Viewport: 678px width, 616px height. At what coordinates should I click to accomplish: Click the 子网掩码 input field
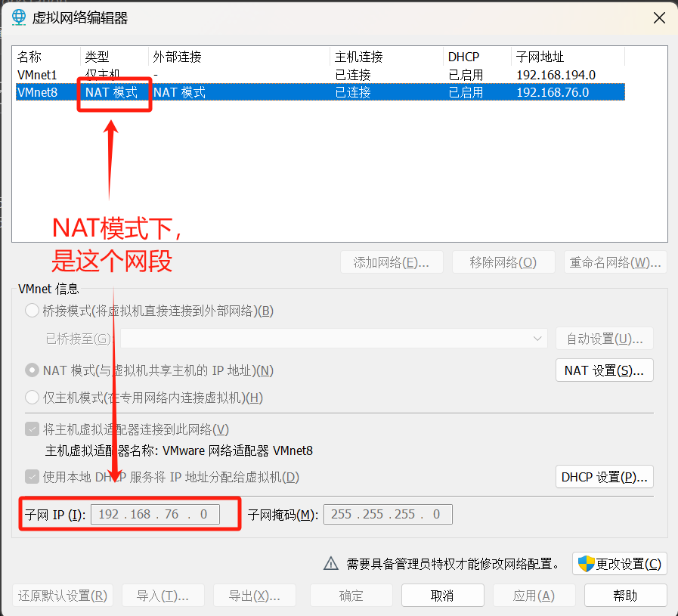(x=388, y=514)
